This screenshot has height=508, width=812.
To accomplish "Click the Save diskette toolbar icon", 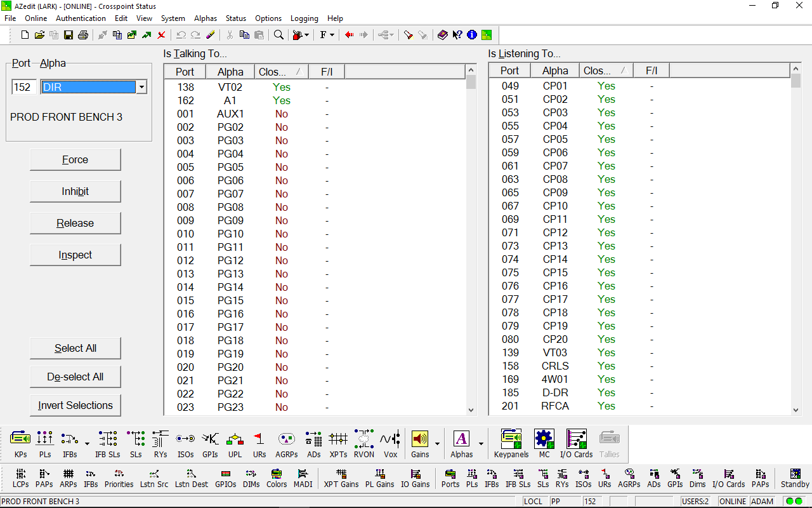I will click(x=69, y=35).
